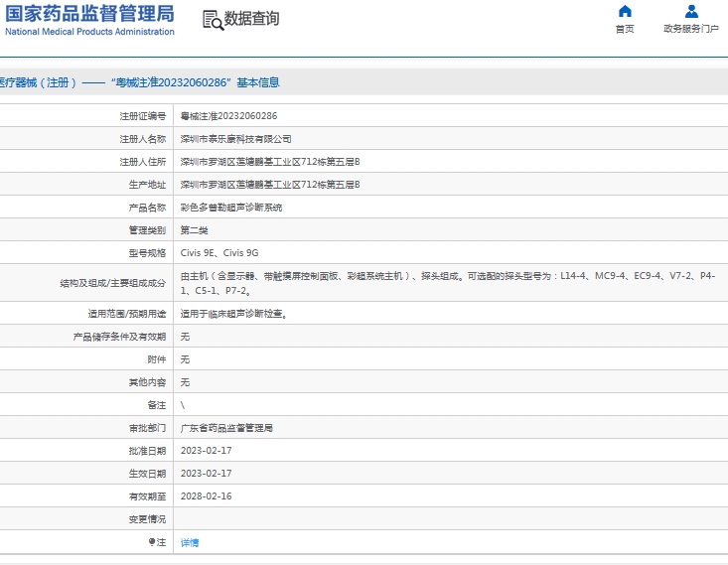Click the 变更情况 row label
The height and width of the screenshot is (565, 728).
point(147,519)
